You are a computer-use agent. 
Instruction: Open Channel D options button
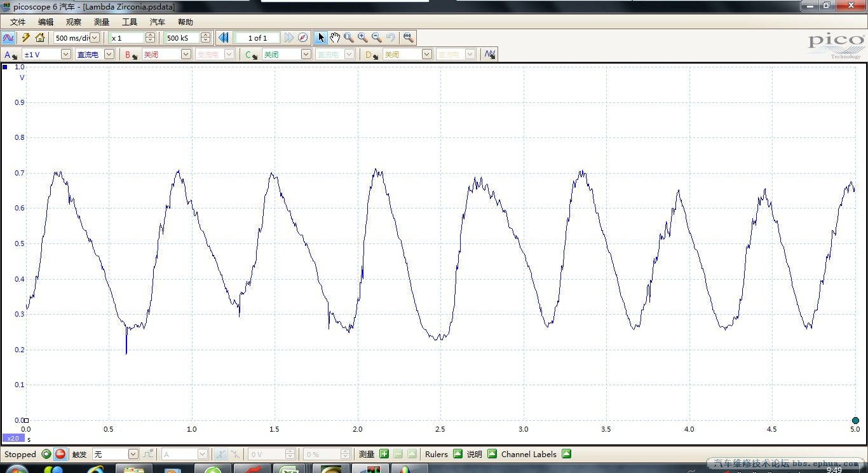click(372, 55)
